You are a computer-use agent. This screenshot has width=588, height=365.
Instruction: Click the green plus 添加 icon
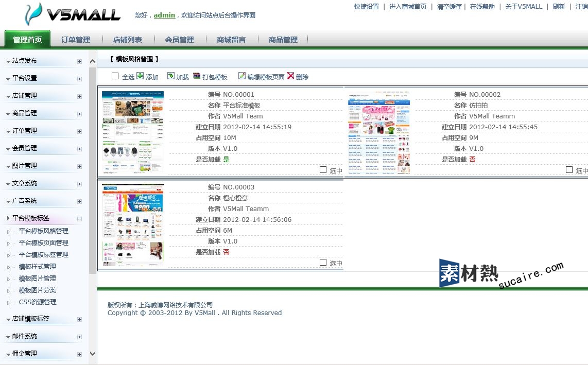(x=140, y=76)
